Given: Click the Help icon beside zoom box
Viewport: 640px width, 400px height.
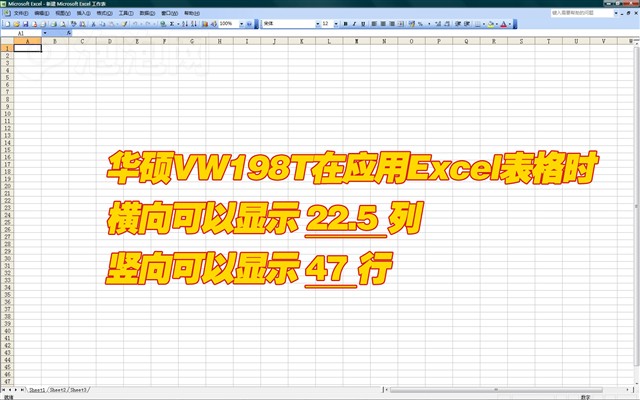Looking at the screenshot, I should coord(249,24).
